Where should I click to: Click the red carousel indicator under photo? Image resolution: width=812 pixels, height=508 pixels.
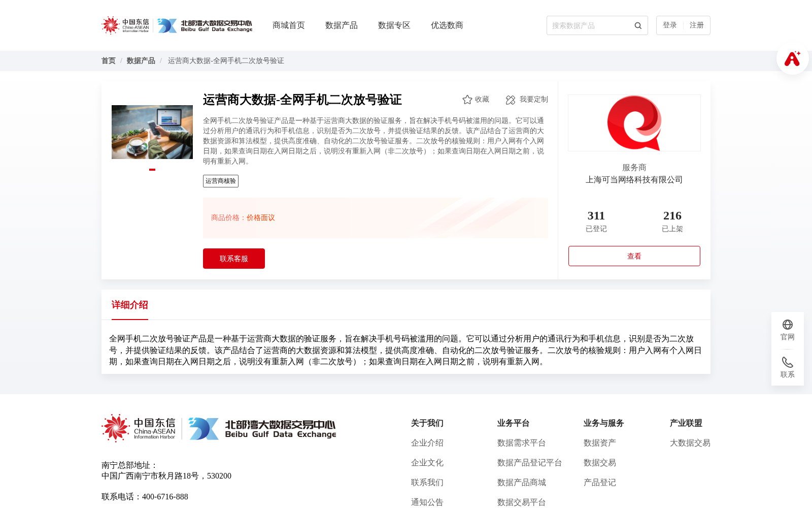coord(152,170)
